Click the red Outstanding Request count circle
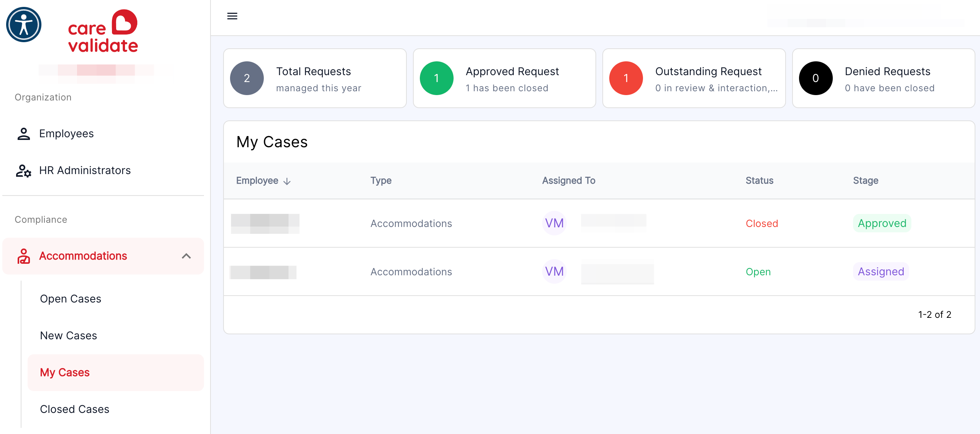 click(626, 78)
